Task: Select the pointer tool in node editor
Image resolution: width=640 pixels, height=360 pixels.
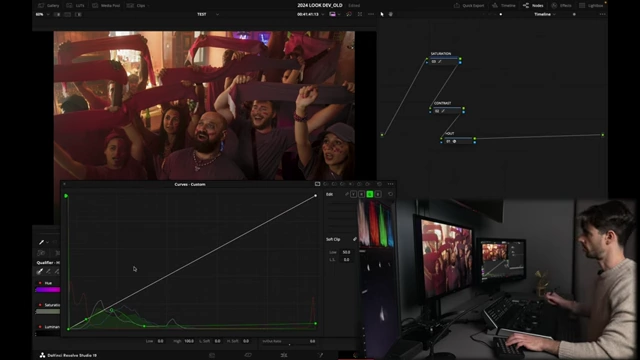Action: 382,14
